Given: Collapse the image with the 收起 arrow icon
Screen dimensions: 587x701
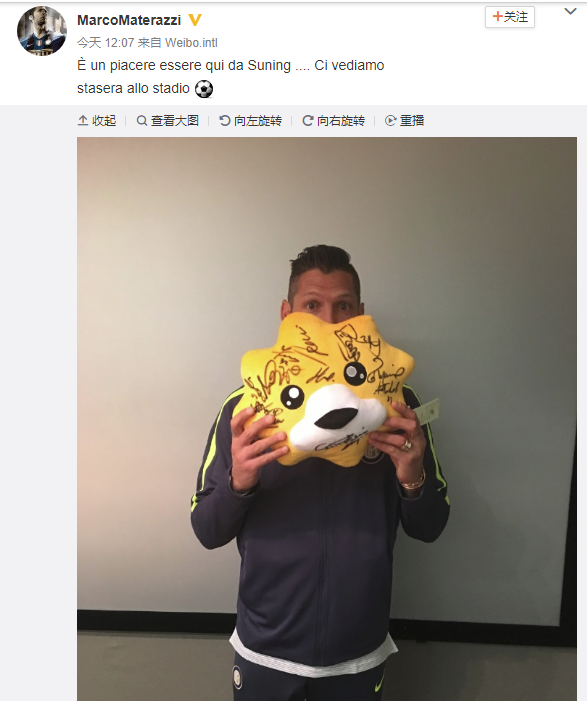Looking at the screenshot, I should tap(83, 121).
